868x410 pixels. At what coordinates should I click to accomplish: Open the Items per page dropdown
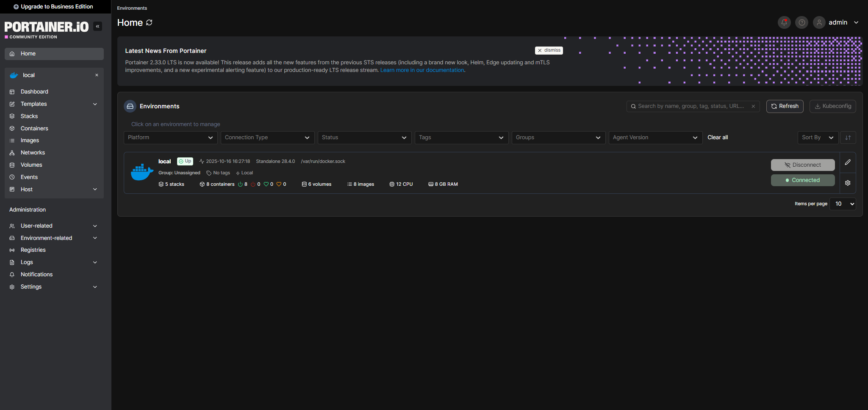tap(843, 204)
